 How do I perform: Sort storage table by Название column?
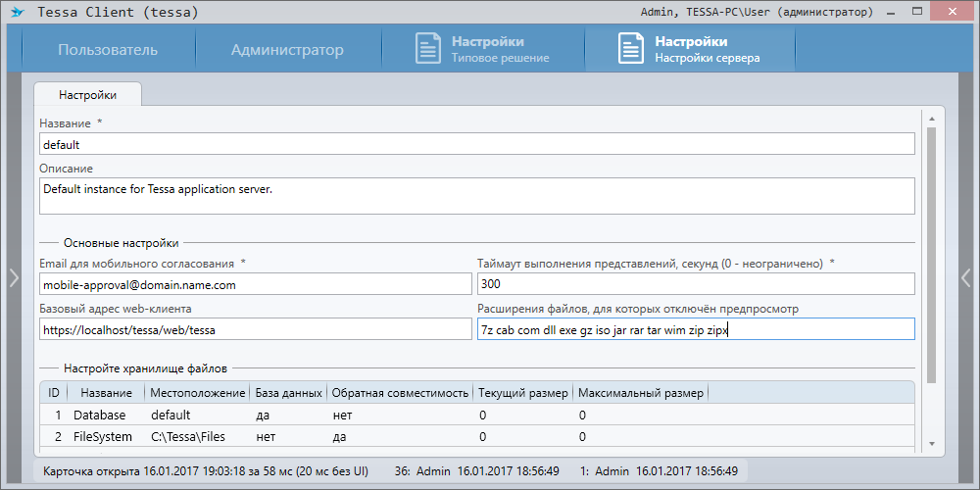pos(106,393)
